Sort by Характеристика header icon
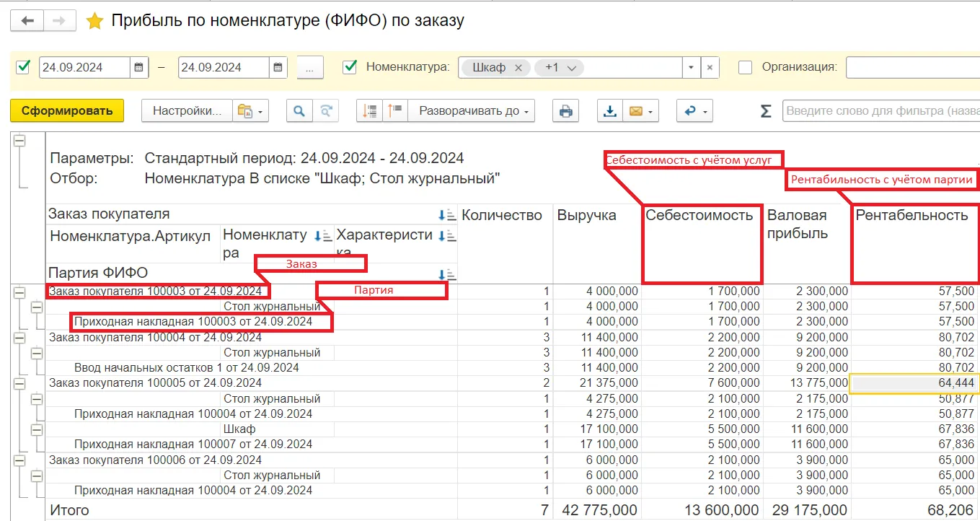The image size is (980, 521). (447, 236)
